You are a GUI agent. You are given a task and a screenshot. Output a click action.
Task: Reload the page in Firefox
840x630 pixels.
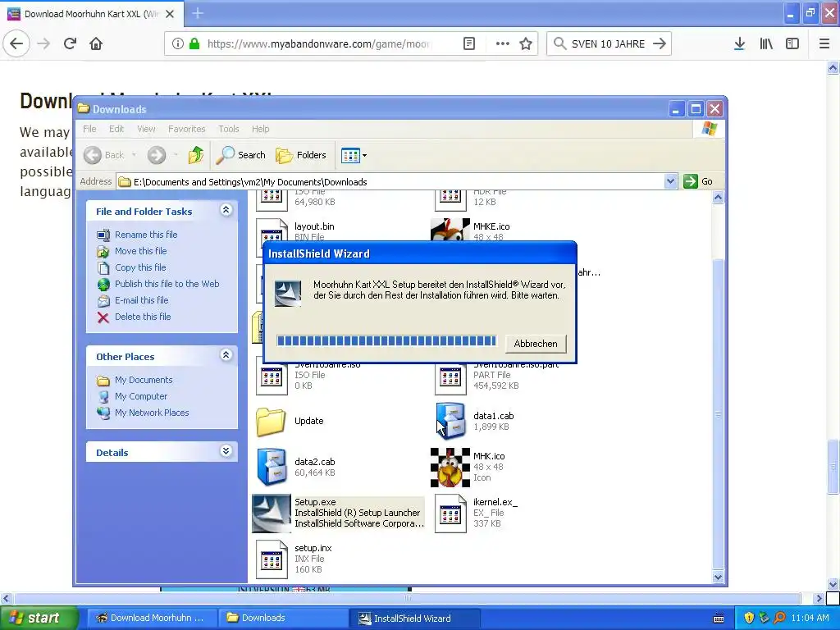(x=70, y=43)
